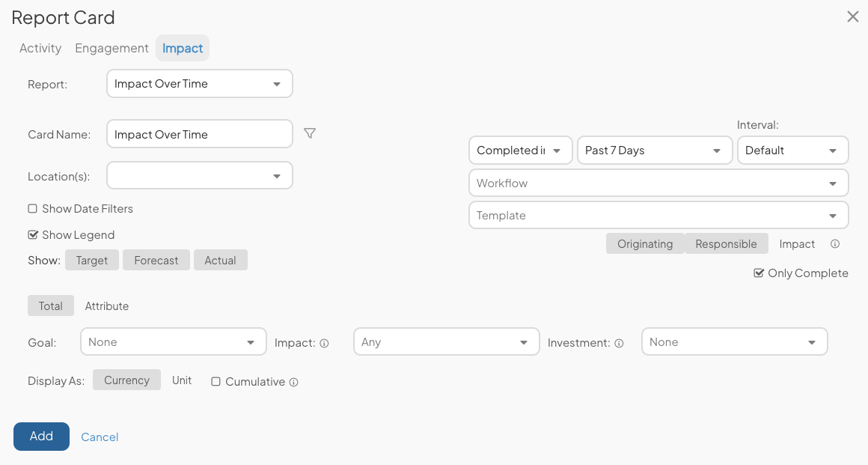The height and width of the screenshot is (465, 868).
Task: Click the Cancel link
Action: click(x=100, y=437)
